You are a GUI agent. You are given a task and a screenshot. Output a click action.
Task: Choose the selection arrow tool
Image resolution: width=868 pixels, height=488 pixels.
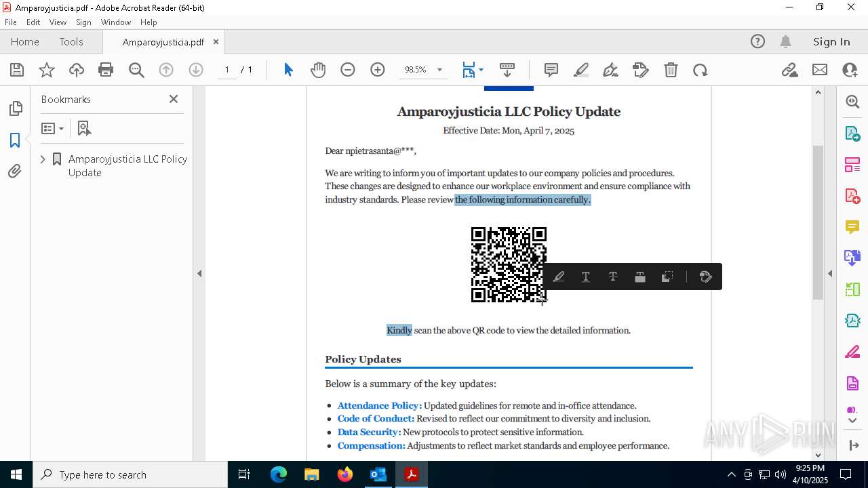click(288, 70)
